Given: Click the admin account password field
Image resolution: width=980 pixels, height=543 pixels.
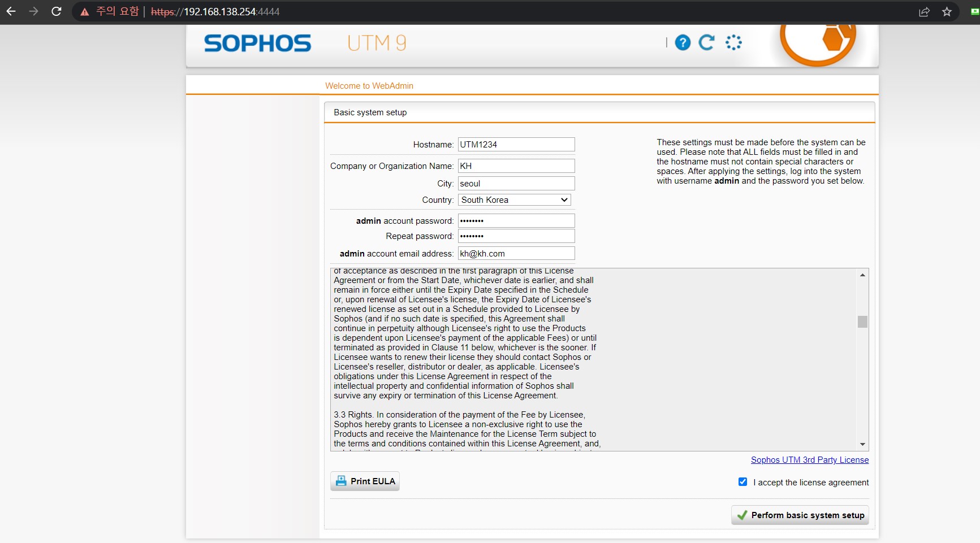Looking at the screenshot, I should pos(516,221).
